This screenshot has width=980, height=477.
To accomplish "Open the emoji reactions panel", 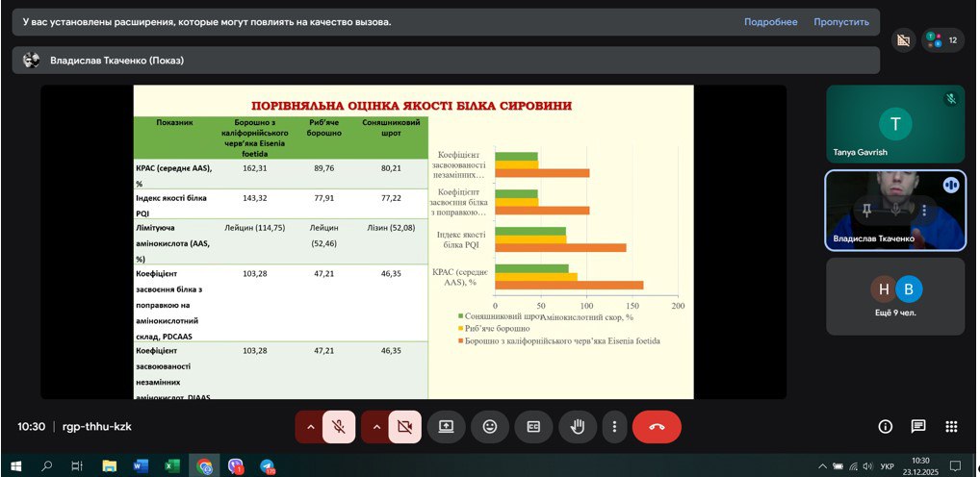I will (490, 426).
